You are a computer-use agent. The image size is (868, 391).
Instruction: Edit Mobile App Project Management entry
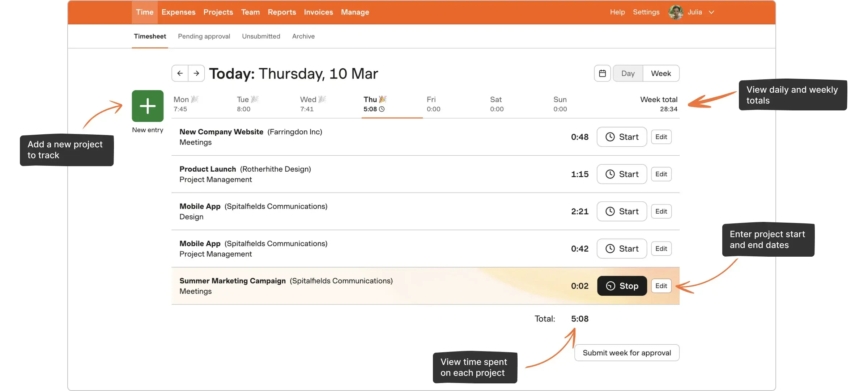click(x=661, y=249)
